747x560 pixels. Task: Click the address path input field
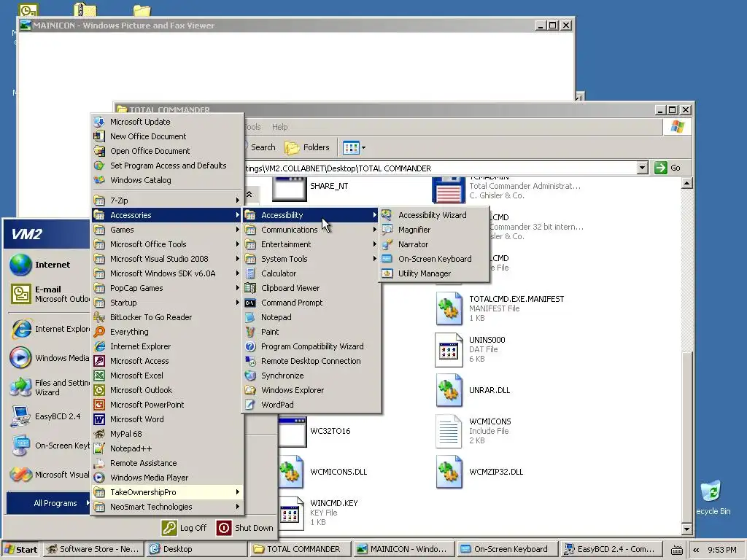tap(440, 168)
